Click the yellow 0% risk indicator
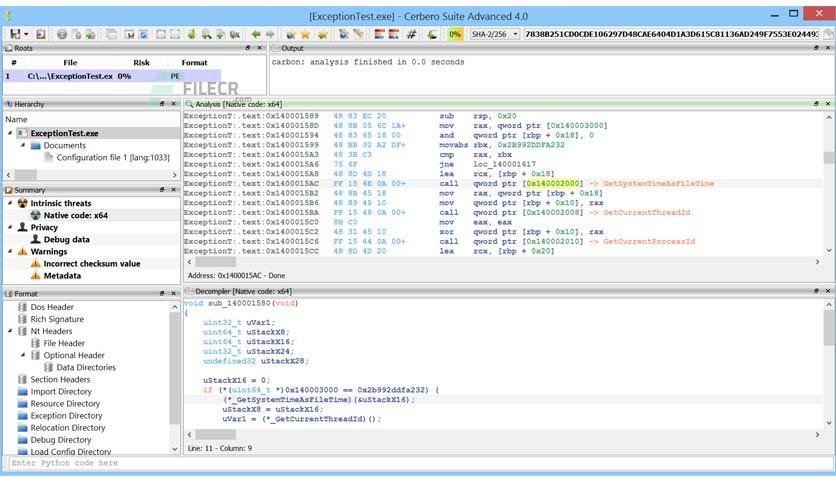The image size is (836, 484). [x=455, y=34]
